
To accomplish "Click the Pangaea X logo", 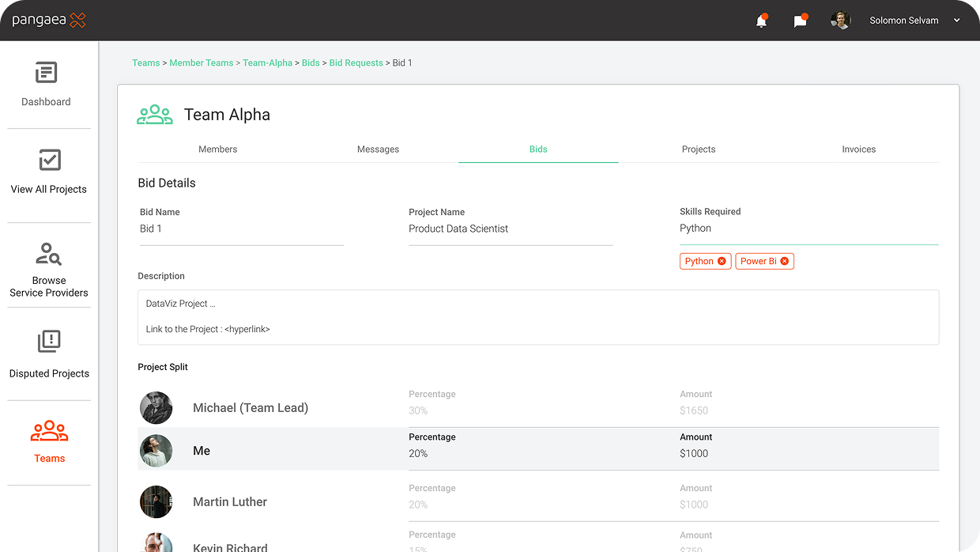I will pyautogui.click(x=49, y=21).
